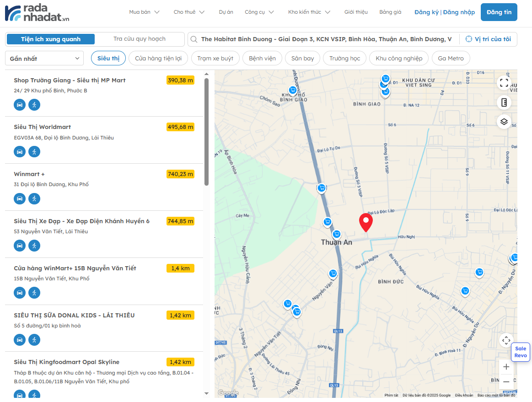
Task: Expand Cho thuê menu
Action: click(x=189, y=12)
